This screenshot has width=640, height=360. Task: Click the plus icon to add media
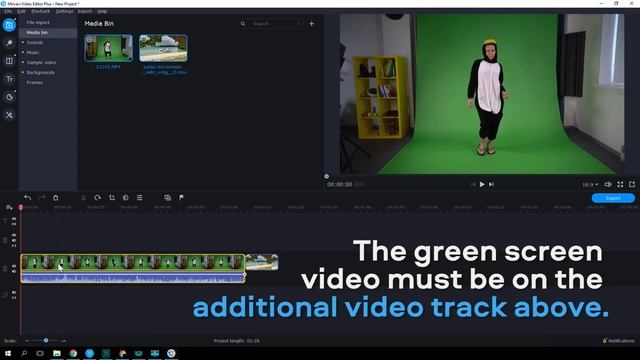[311, 24]
